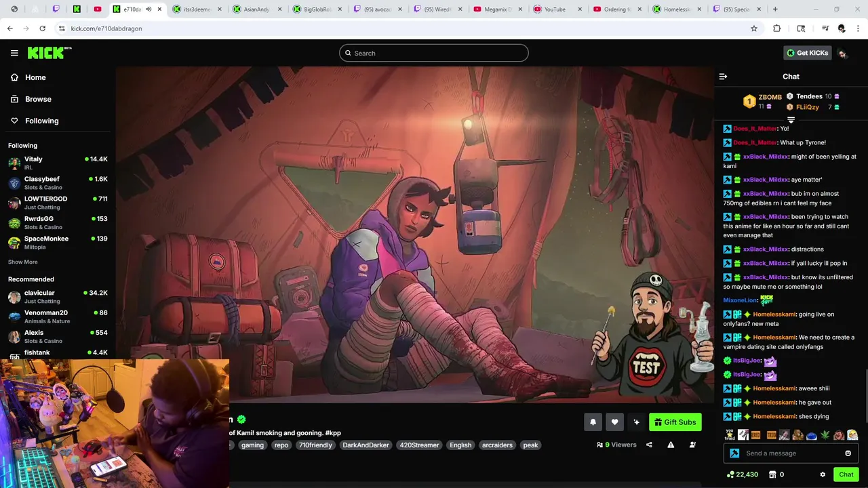Click ZBOMB top gifter entry
Image resolution: width=868 pixels, height=488 pixels.
[763, 102]
